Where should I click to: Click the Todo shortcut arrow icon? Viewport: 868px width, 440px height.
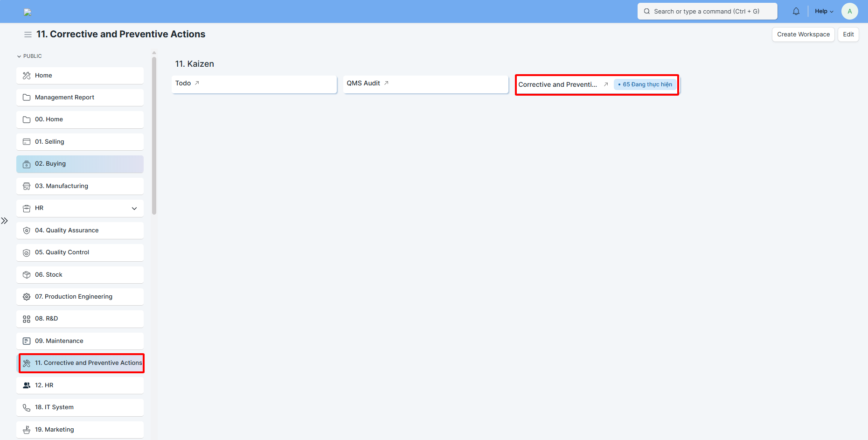click(197, 83)
